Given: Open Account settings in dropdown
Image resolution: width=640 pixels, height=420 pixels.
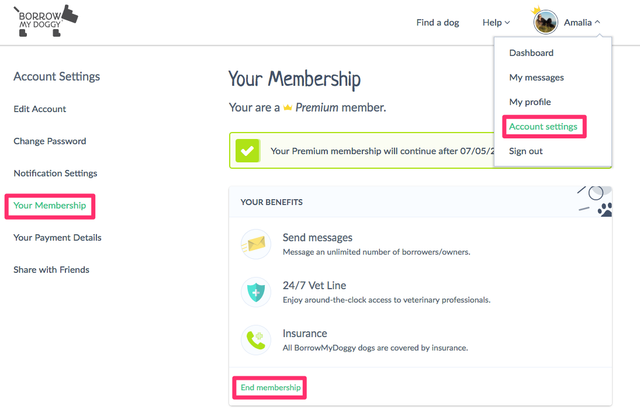Looking at the screenshot, I should pyautogui.click(x=543, y=126).
